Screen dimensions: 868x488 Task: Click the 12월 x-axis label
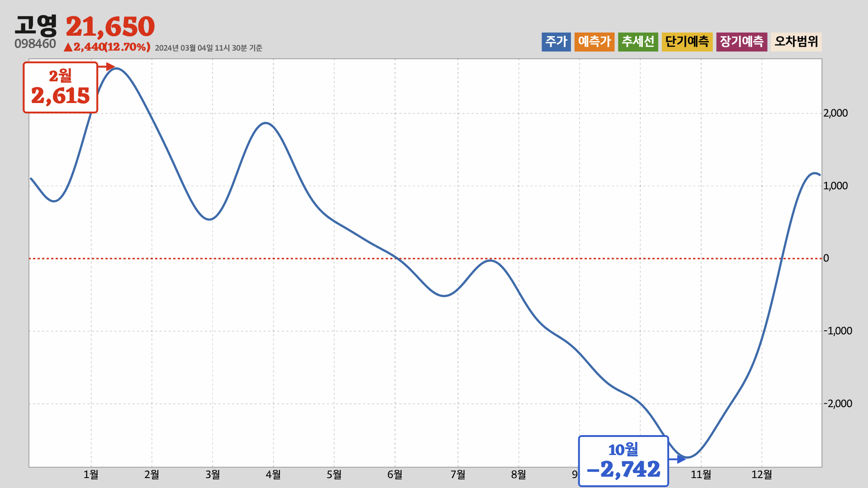tap(761, 474)
